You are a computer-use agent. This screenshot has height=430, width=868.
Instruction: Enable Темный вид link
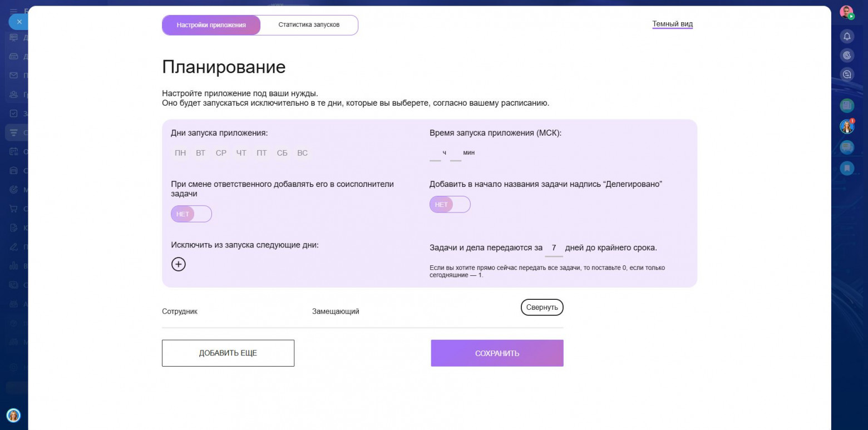(x=673, y=24)
